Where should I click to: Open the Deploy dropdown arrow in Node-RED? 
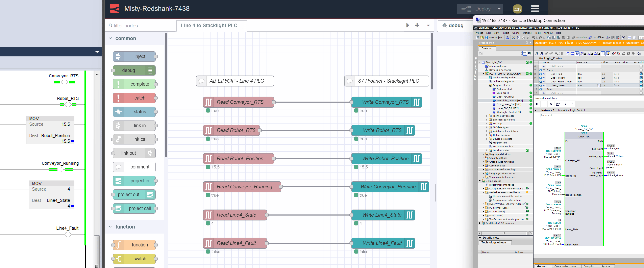[x=499, y=9]
